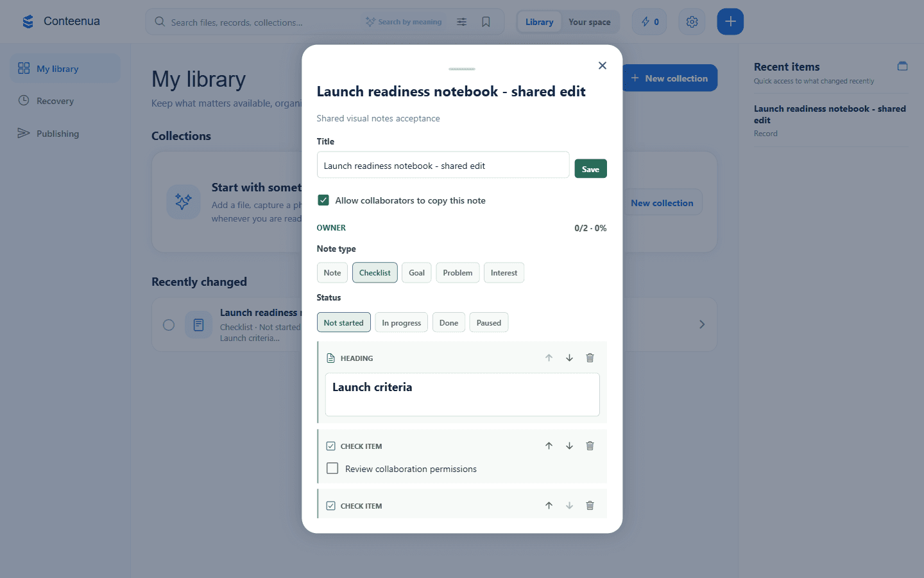Set status to In progress
The height and width of the screenshot is (578, 924).
coord(401,322)
